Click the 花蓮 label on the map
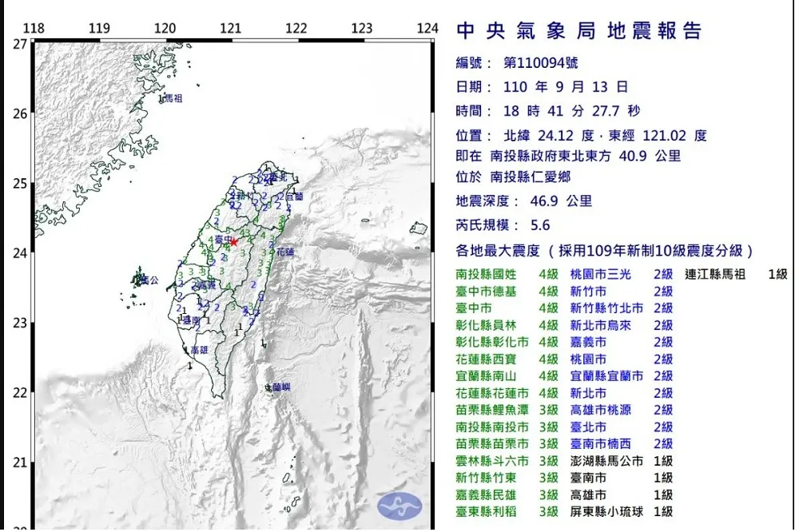The height and width of the screenshot is (532, 799). 285,252
